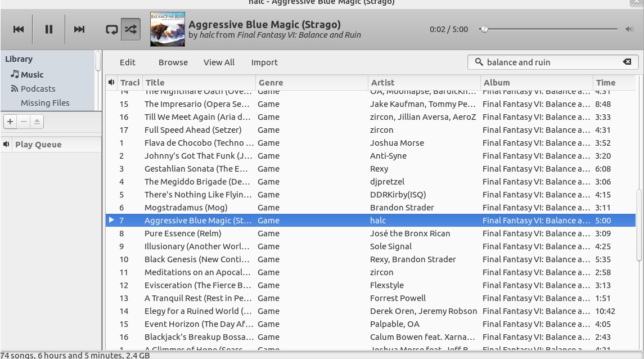Turn off shuffle mode
Screen dimensions: 644x359
coord(130,29)
